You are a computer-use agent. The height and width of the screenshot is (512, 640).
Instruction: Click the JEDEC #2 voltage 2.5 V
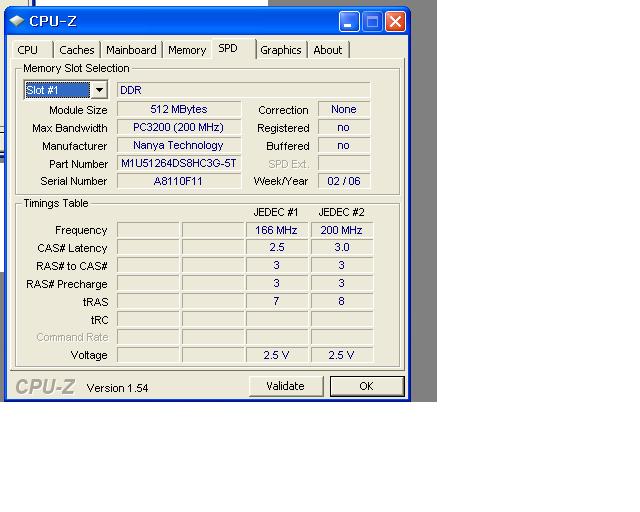point(342,355)
